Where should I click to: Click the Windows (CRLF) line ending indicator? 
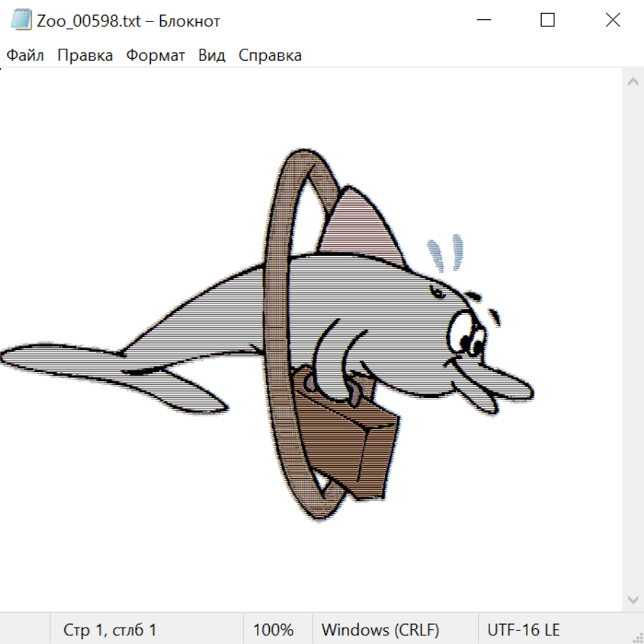pos(380,630)
